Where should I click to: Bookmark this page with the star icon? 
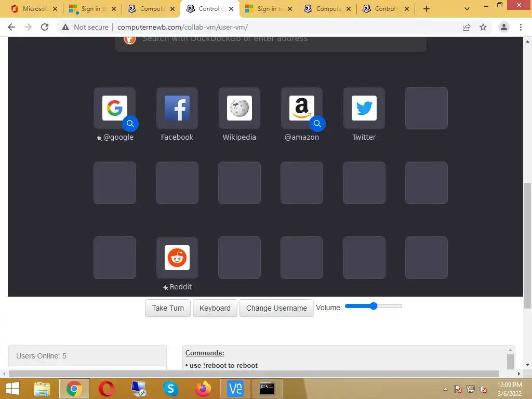(x=483, y=27)
